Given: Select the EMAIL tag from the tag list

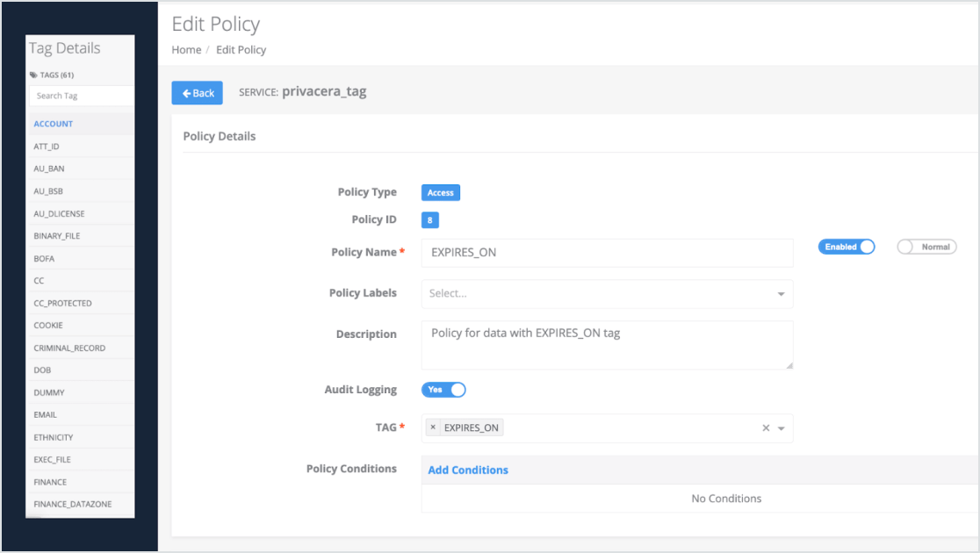Looking at the screenshot, I should 46,414.
